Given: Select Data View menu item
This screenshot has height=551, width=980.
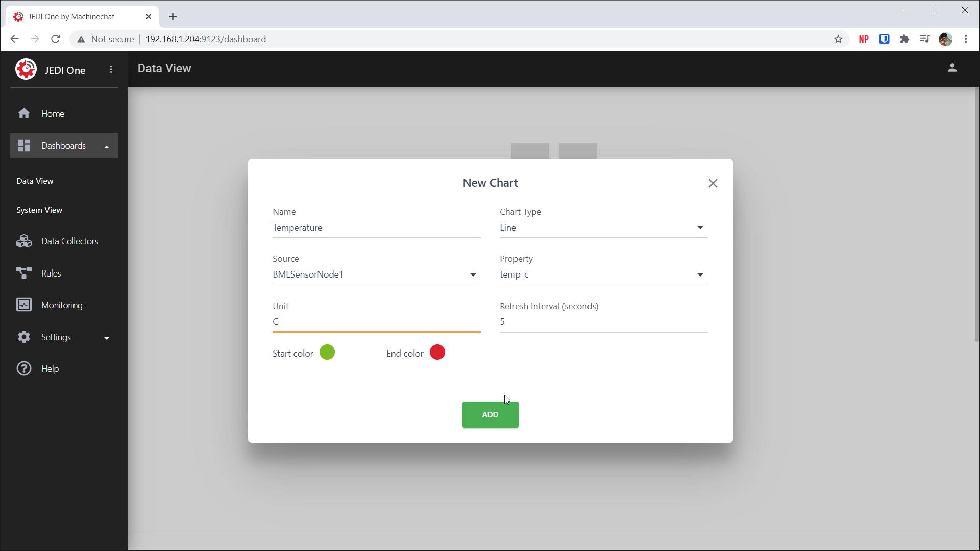Looking at the screenshot, I should click(x=35, y=181).
